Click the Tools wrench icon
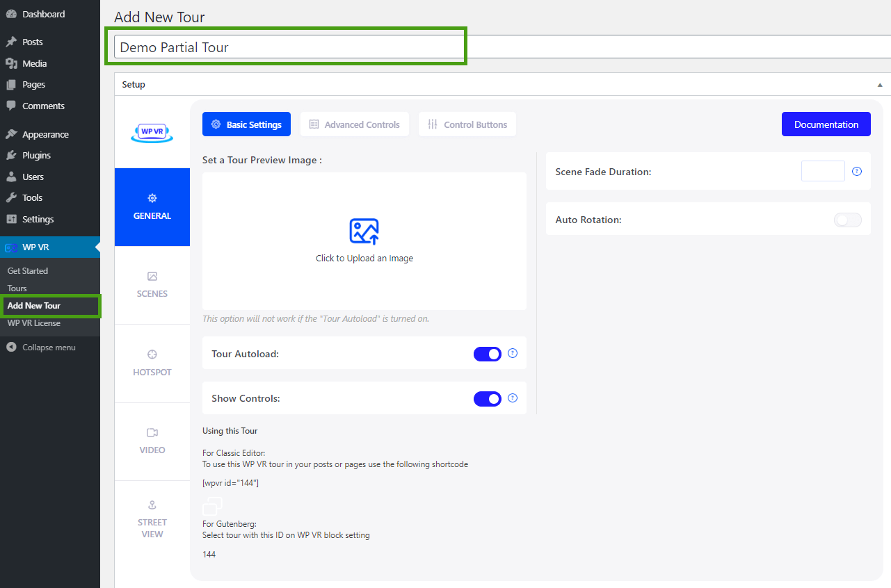This screenshot has width=891, height=588. pos(11,197)
